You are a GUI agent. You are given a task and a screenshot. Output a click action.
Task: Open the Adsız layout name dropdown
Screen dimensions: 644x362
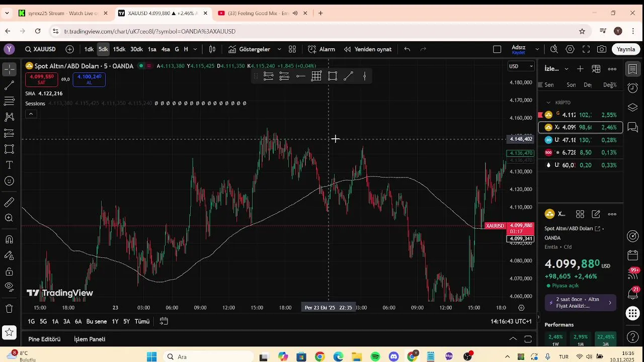(x=537, y=49)
